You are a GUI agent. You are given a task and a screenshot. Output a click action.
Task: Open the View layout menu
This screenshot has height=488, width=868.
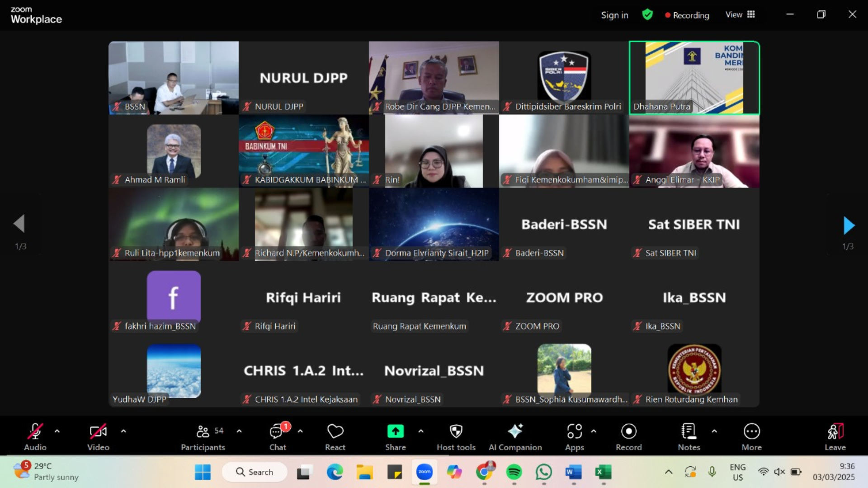tap(740, 14)
